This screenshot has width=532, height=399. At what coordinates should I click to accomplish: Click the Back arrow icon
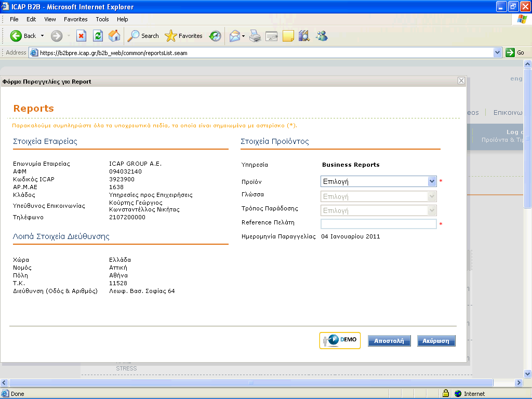(16, 36)
